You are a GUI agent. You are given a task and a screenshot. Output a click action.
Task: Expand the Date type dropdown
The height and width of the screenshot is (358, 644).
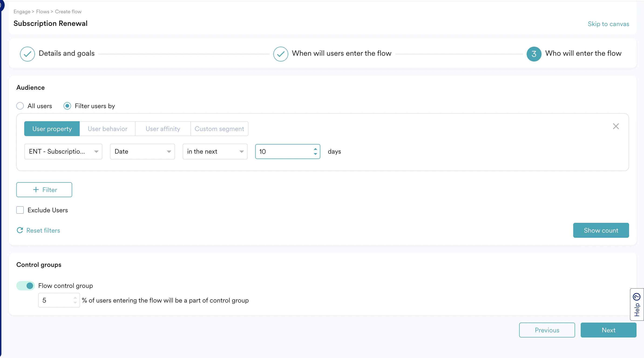pos(142,151)
